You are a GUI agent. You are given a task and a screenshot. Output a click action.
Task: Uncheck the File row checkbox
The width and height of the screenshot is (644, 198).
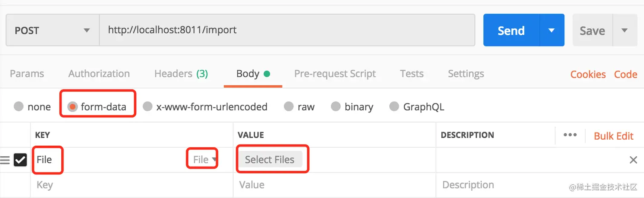coord(20,160)
